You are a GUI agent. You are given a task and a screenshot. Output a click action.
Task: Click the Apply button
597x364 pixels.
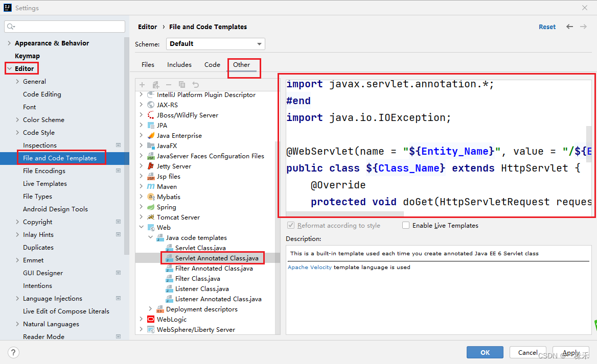(571, 352)
